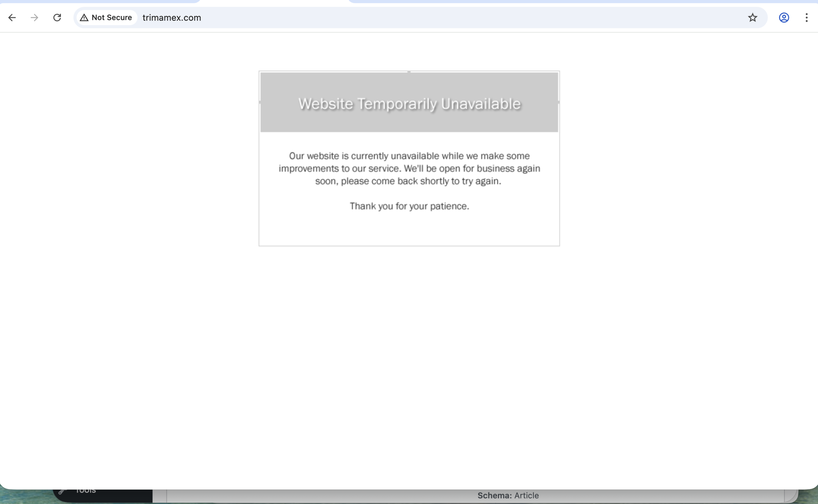Open the three-dot Chrome menu
Image resolution: width=818 pixels, height=504 pixels.
click(806, 18)
